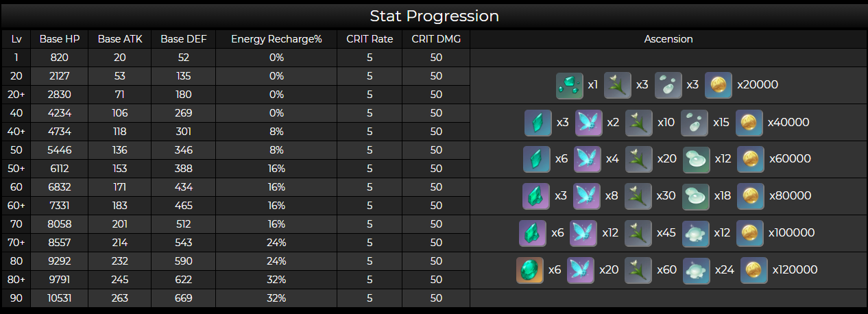Click the gold coin icon beside x60000

(750, 159)
